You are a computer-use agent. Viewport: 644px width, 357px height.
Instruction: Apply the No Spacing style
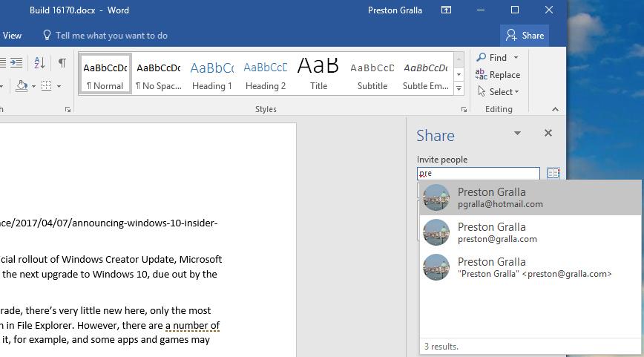(159, 74)
